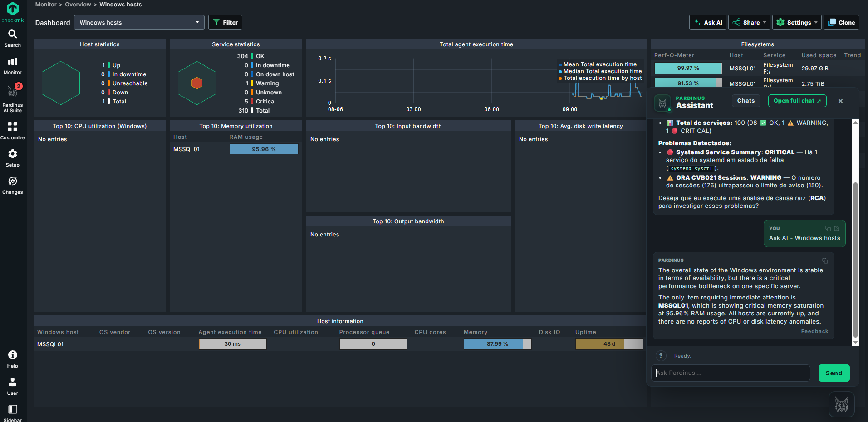Copy the Pardinus English response

(825, 260)
